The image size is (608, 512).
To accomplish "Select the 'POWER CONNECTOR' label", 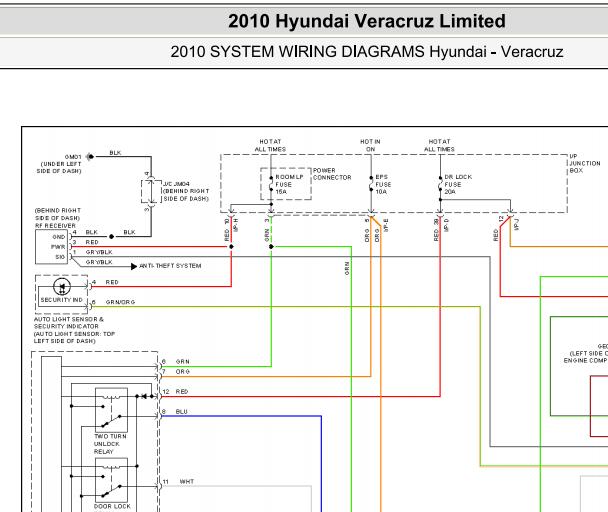I will 332,174.
